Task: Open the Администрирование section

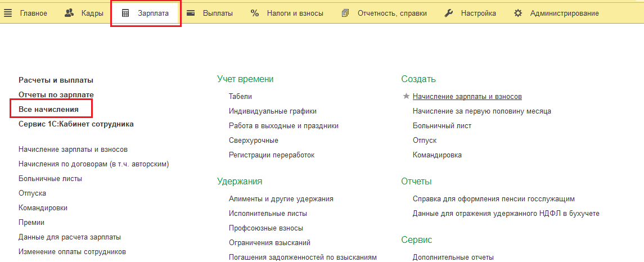Action: (564, 13)
